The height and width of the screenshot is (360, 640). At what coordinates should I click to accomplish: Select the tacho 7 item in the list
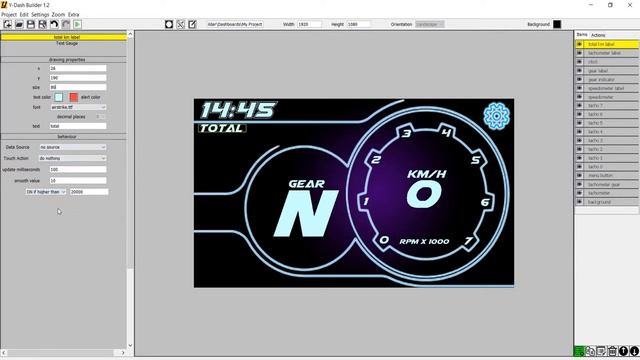tap(611, 106)
